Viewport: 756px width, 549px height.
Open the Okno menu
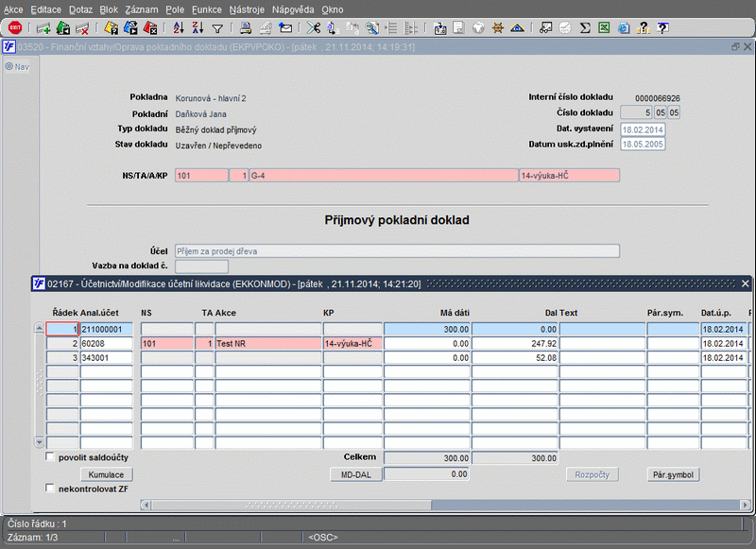(333, 9)
